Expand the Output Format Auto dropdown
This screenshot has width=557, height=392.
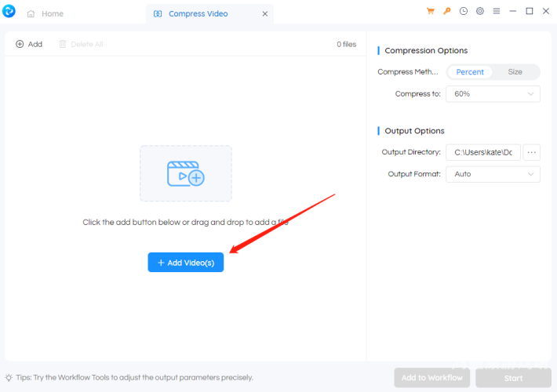[493, 174]
